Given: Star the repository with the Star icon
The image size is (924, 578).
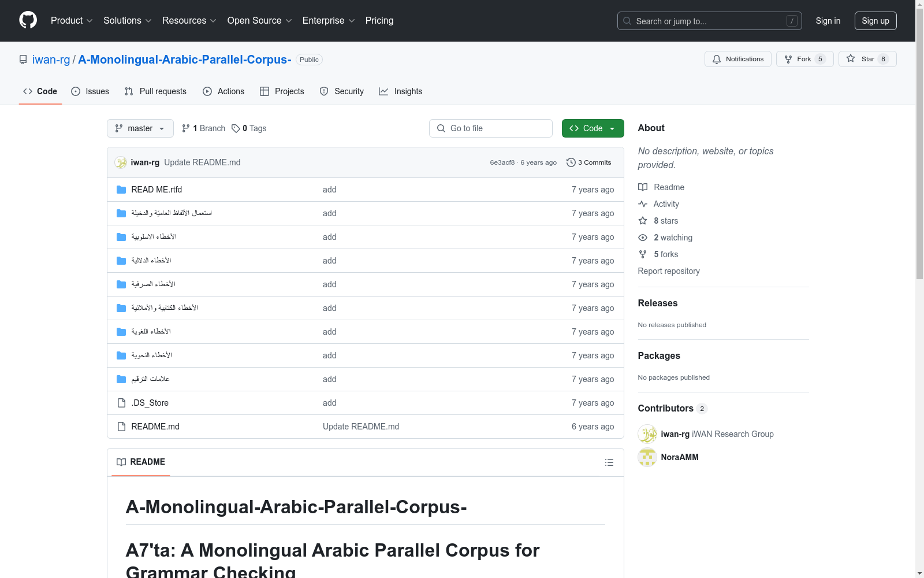Looking at the screenshot, I should tap(851, 58).
